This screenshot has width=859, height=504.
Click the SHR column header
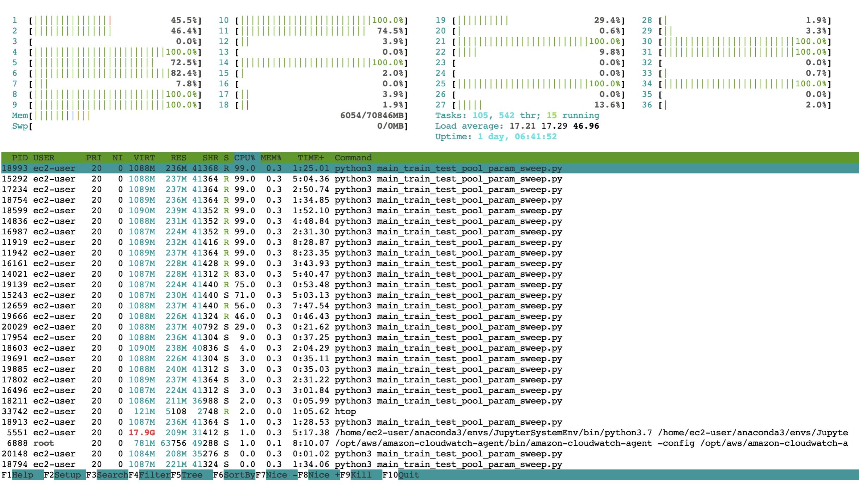coord(210,158)
